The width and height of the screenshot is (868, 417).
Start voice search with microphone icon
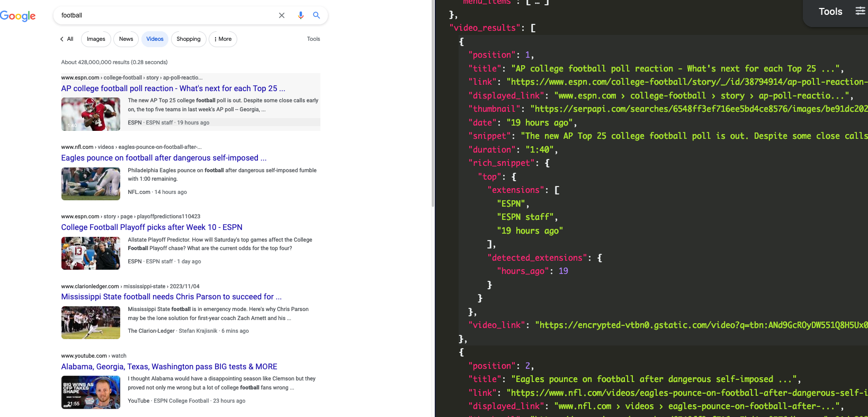click(300, 15)
